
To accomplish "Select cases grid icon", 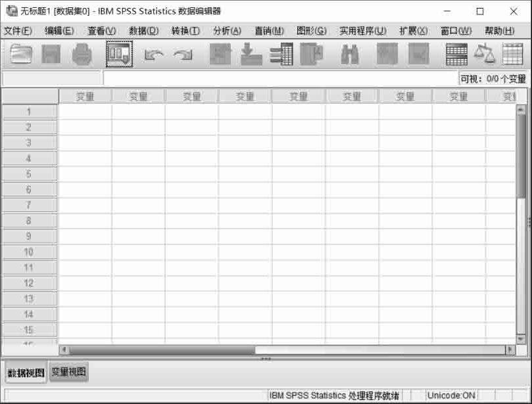I will 512,54.
